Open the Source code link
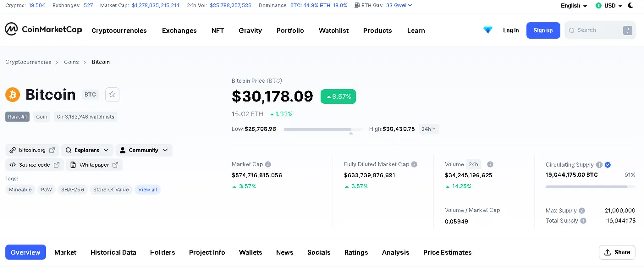 coord(35,165)
